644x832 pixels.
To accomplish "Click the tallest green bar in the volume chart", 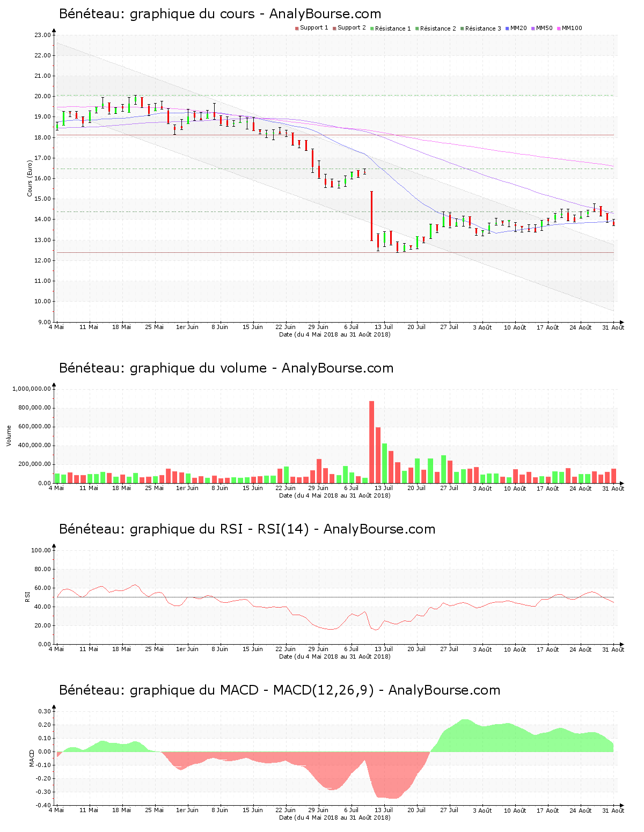I will pos(384,463).
